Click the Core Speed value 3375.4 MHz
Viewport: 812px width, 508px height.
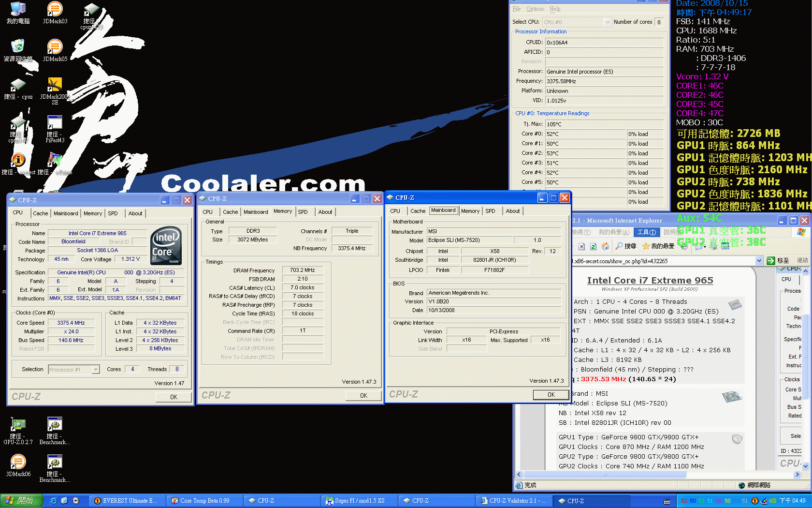pyautogui.click(x=71, y=323)
